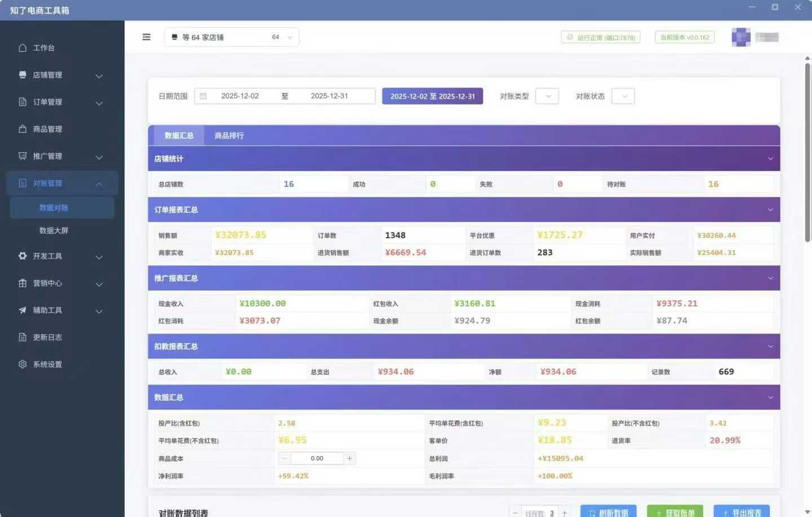Click the 商品管理 shopping bag icon
The height and width of the screenshot is (517, 812).
click(x=23, y=129)
